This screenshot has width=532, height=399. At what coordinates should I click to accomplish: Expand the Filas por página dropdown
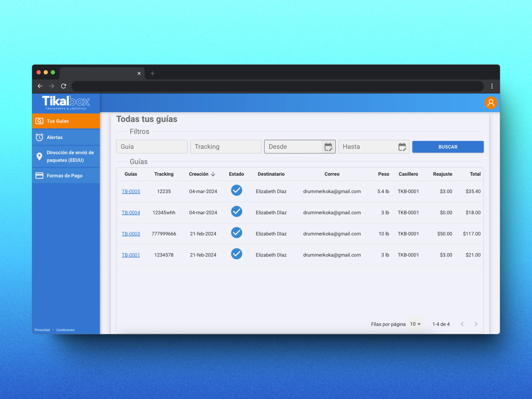pyautogui.click(x=415, y=324)
